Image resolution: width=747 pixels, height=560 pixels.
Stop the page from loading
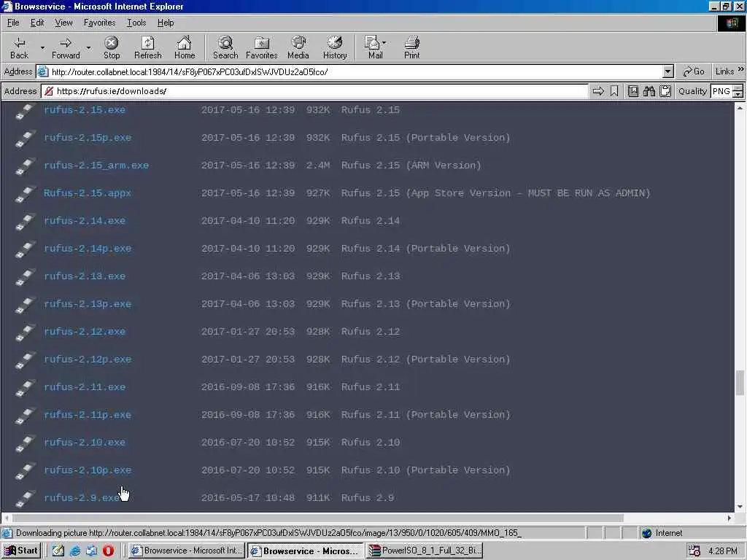pos(112,47)
